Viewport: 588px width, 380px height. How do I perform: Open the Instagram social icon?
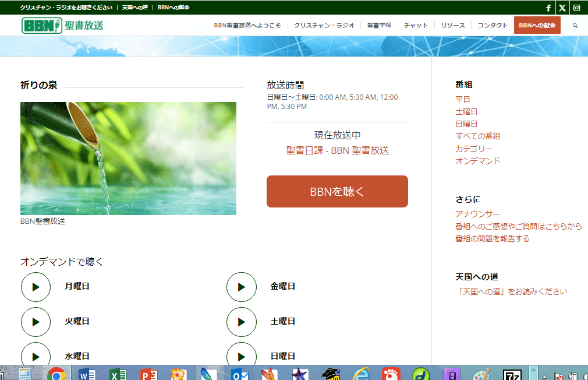(577, 8)
